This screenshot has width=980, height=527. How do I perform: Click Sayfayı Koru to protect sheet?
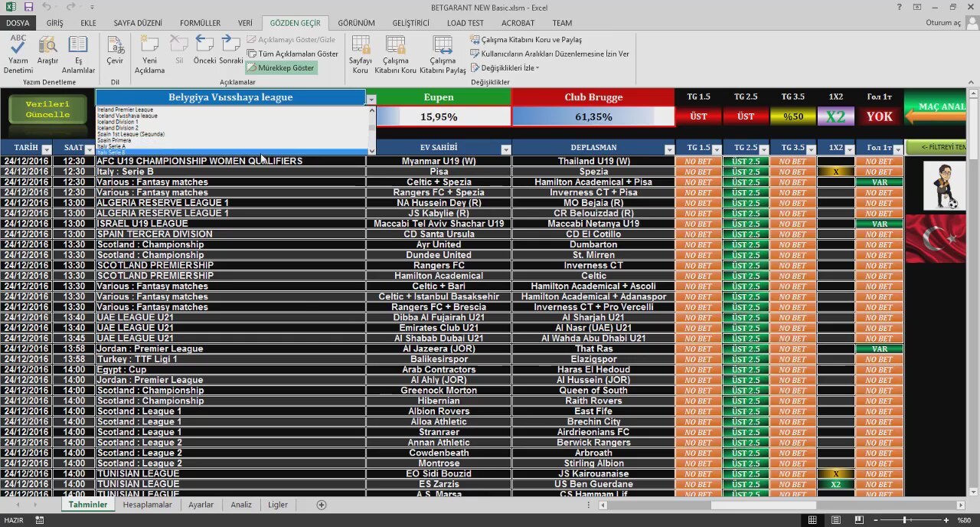361,54
